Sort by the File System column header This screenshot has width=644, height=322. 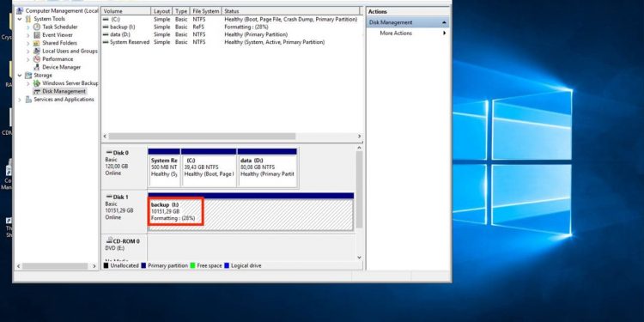point(206,11)
